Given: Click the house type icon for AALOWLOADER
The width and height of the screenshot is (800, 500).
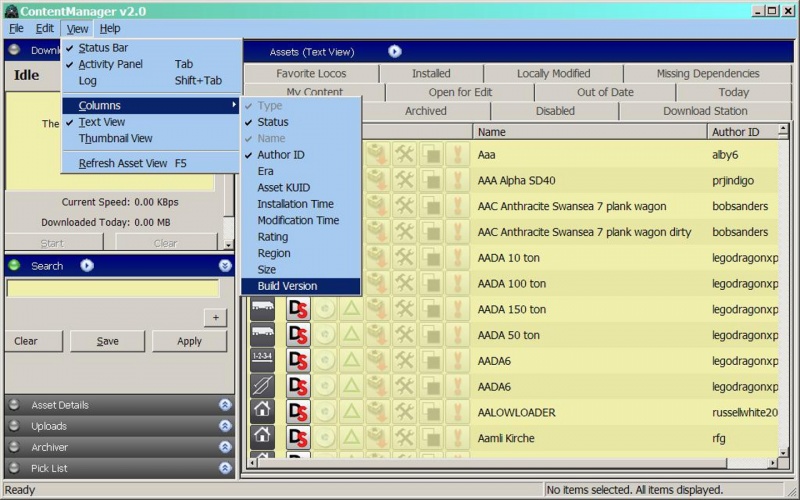Looking at the screenshot, I should (x=262, y=412).
